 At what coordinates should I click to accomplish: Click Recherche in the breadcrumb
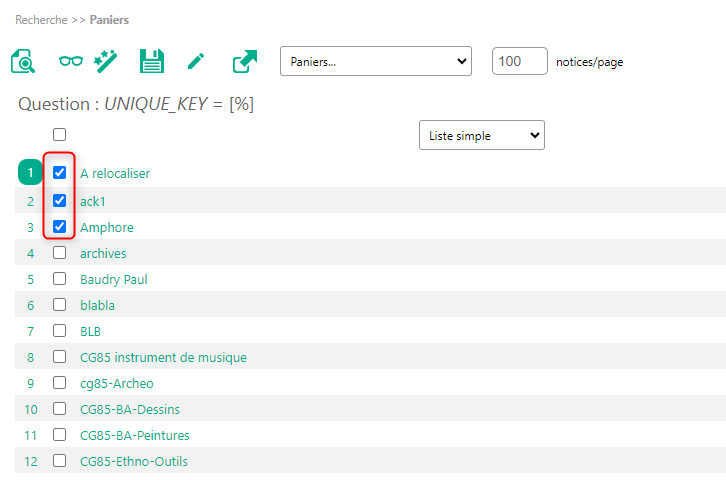(42, 19)
